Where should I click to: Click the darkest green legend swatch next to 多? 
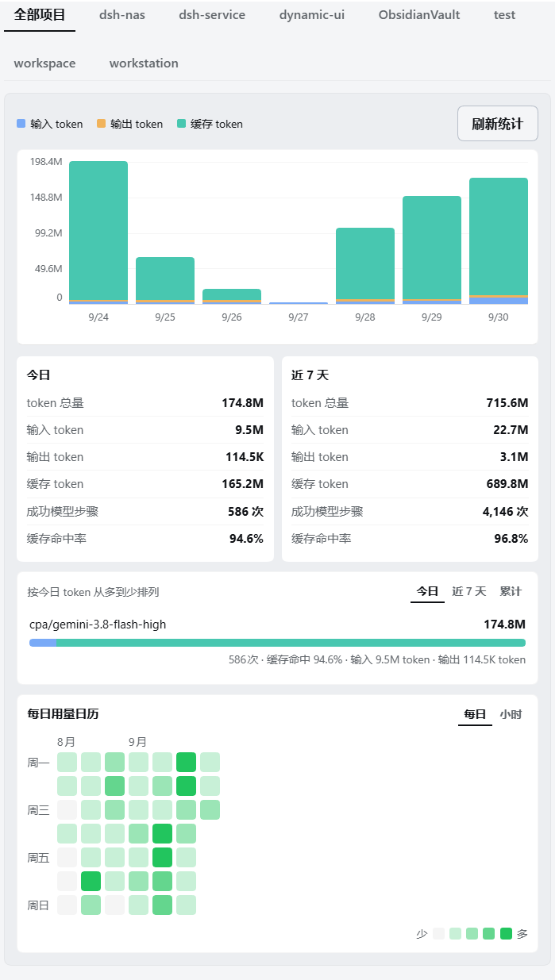506,934
